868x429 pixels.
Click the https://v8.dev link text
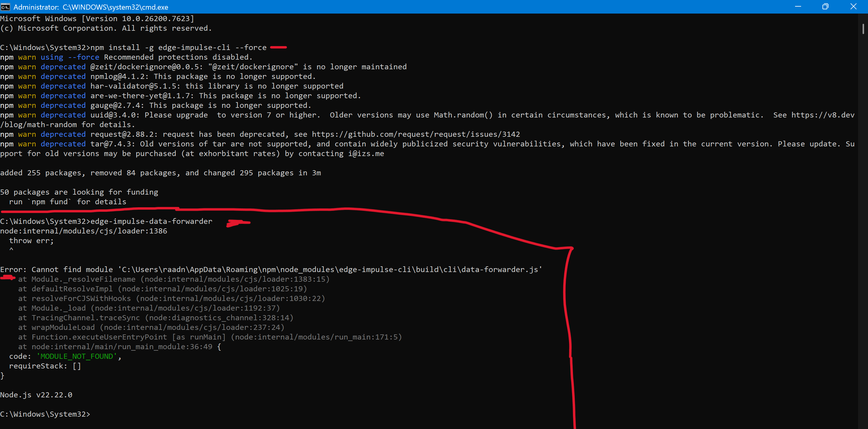pyautogui.click(x=822, y=115)
